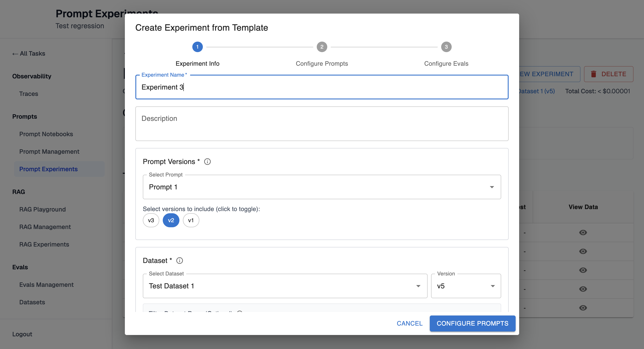
Task: Click the first row eye view icon
Action: 583,233
